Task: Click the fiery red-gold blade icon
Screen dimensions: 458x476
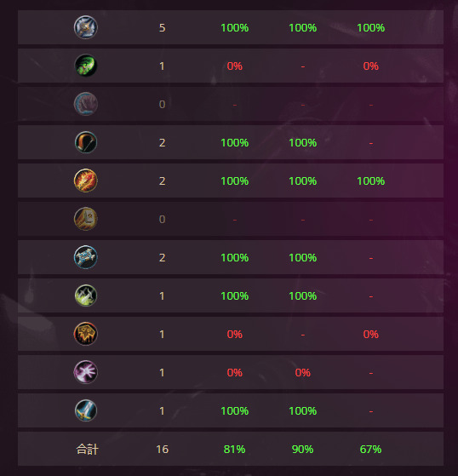Action: 86,181
